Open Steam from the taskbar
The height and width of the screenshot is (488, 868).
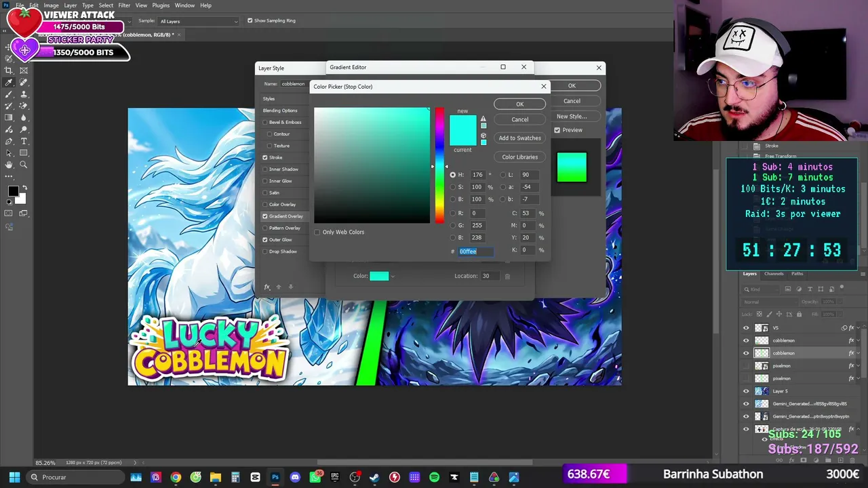pyautogui.click(x=374, y=477)
